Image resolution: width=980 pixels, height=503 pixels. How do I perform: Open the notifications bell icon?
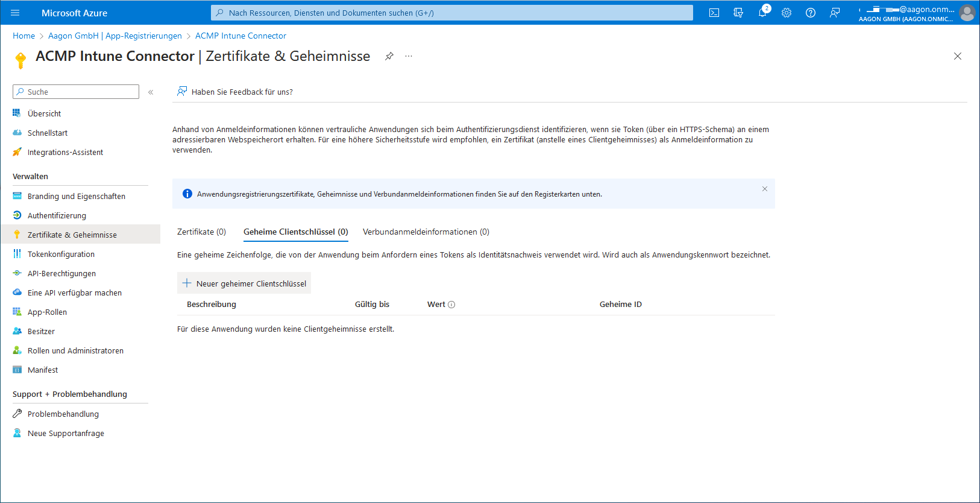coord(762,13)
